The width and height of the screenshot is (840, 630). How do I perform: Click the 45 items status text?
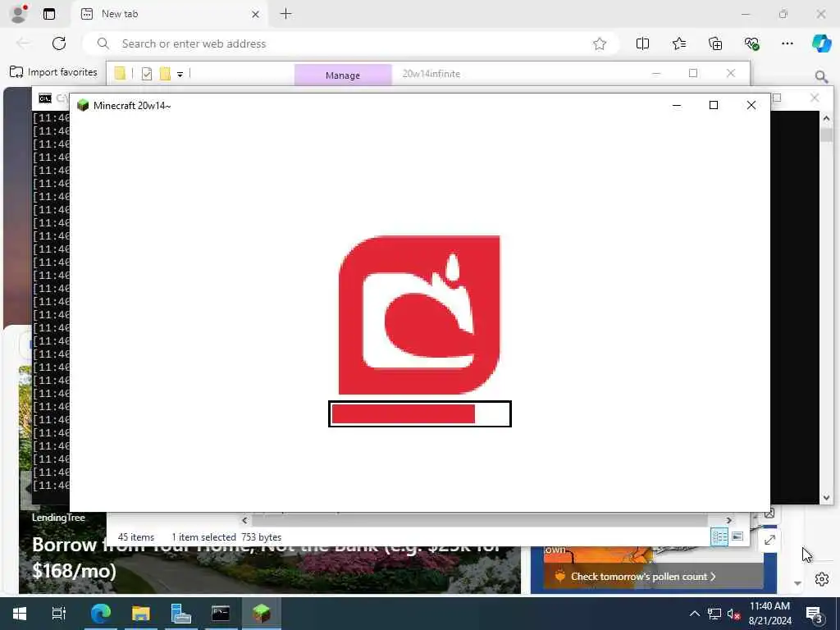[x=136, y=536]
